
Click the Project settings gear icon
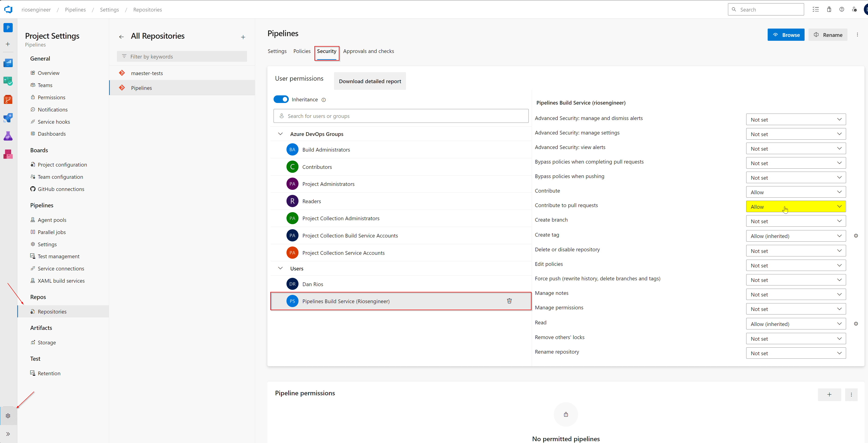click(x=8, y=416)
